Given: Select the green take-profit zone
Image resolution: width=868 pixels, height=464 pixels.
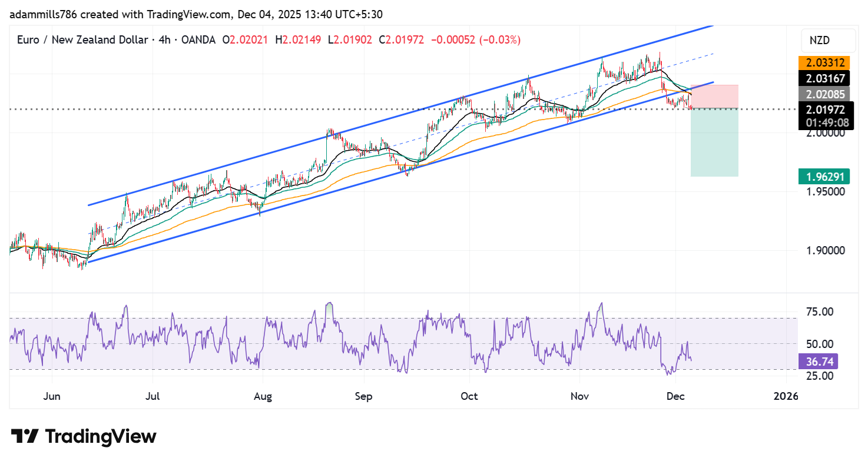Looking at the screenshot, I should [714, 142].
